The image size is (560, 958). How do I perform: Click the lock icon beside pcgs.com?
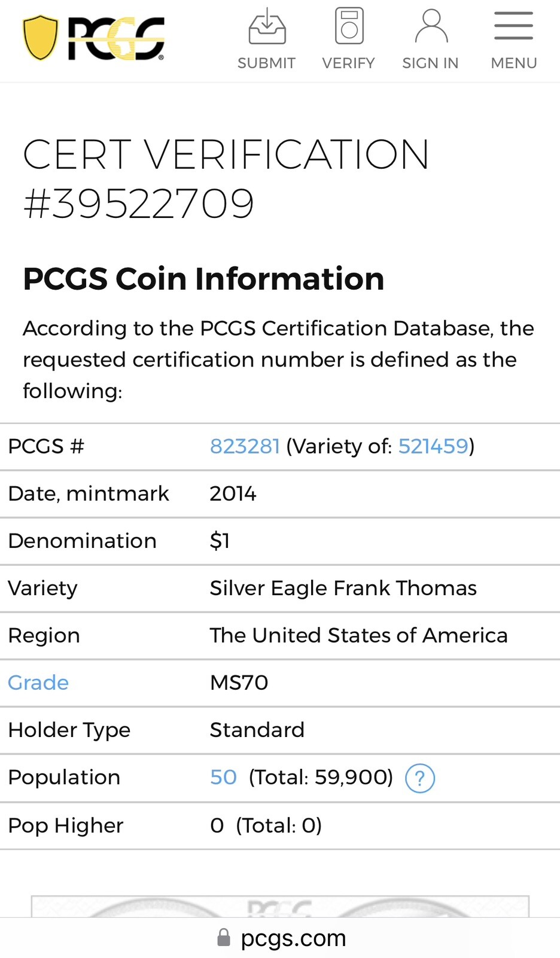point(224,938)
